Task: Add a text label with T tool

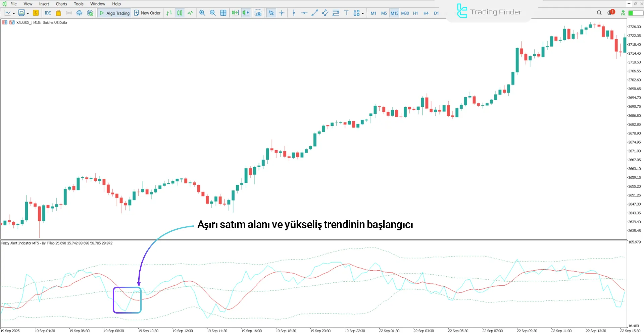Action: click(346, 13)
